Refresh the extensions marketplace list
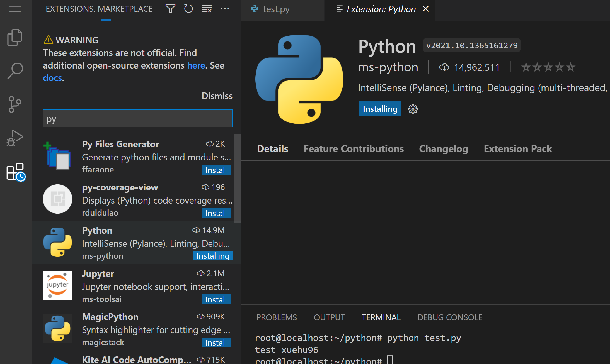This screenshot has height=364, width=610. 188,9
